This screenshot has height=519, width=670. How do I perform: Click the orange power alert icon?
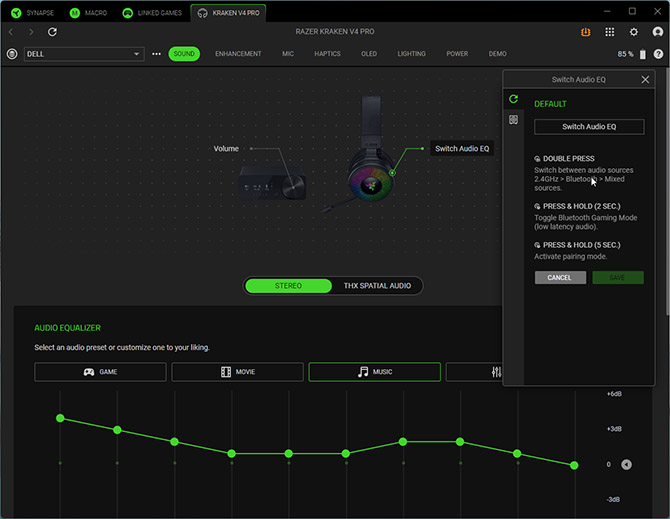(585, 32)
